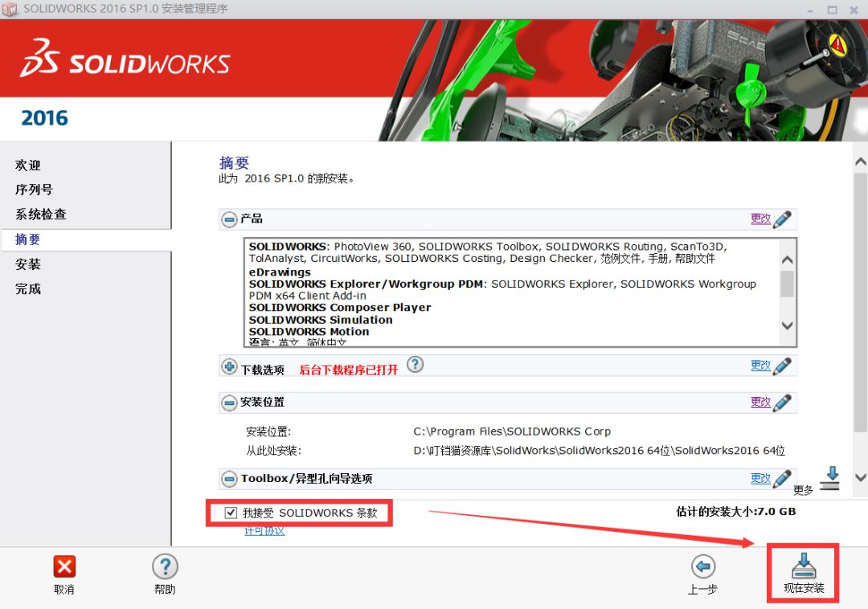
Task: Click the 更改 link for Toolbox/异型孔向导选项
Action: pos(760,478)
